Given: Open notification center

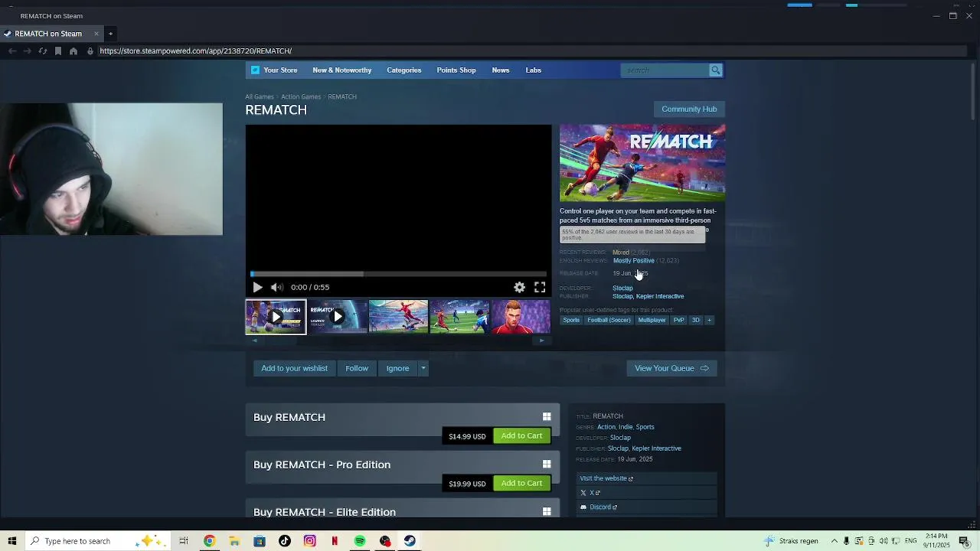Looking at the screenshot, I should [x=964, y=541].
